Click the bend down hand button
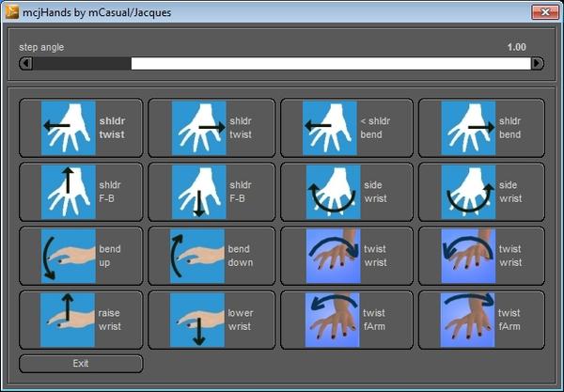564x392 pixels. click(211, 256)
